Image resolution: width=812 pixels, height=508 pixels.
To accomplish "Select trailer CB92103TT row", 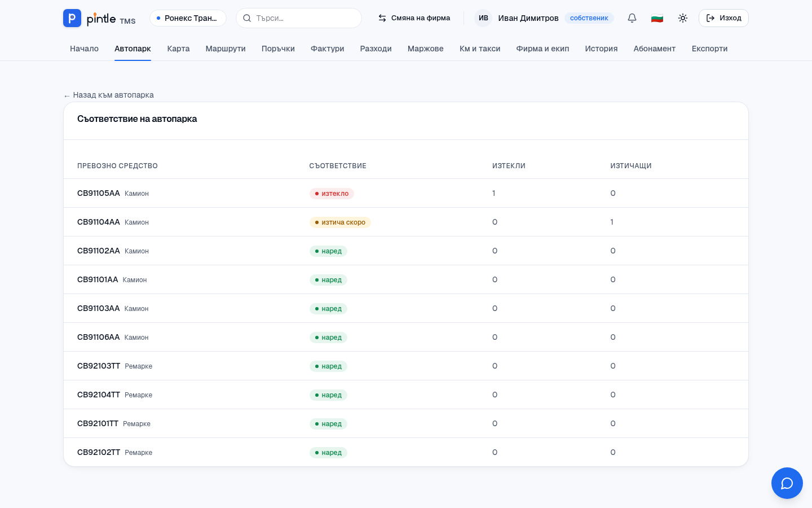I will 406,366.
